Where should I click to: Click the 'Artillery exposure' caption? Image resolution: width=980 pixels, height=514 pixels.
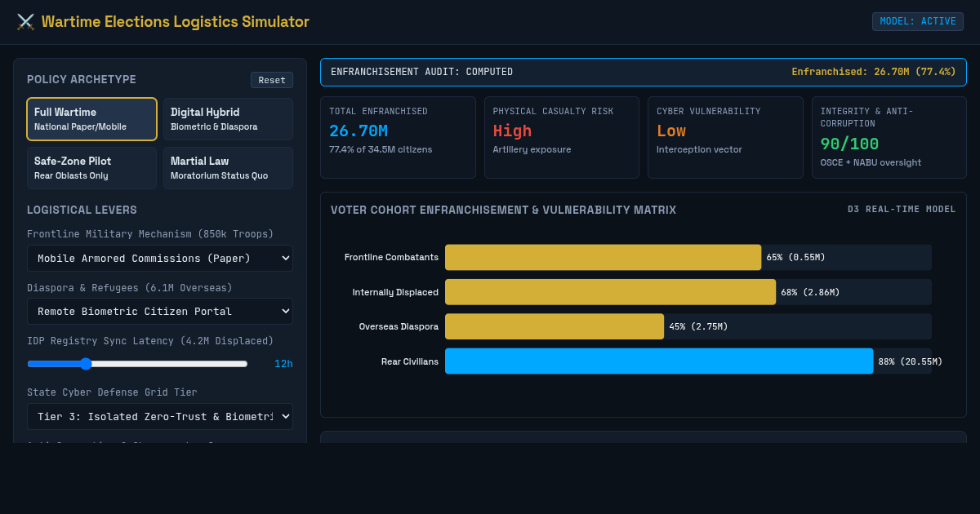(532, 149)
